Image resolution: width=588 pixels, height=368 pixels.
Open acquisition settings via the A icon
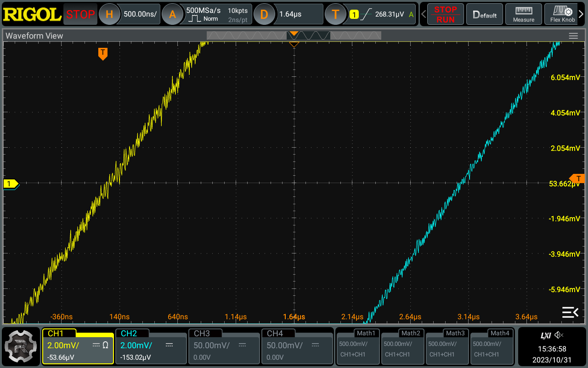pos(173,14)
